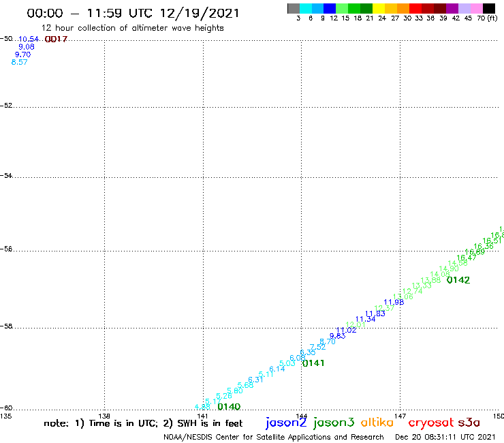The image size is (504, 443).
Task: Click the jason3 satellite legend label
Action: pos(334,423)
